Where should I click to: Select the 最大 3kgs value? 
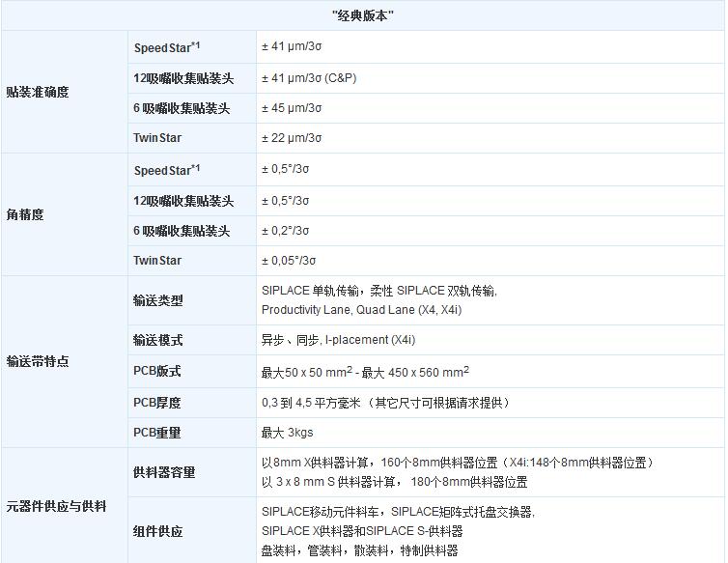[x=287, y=433]
